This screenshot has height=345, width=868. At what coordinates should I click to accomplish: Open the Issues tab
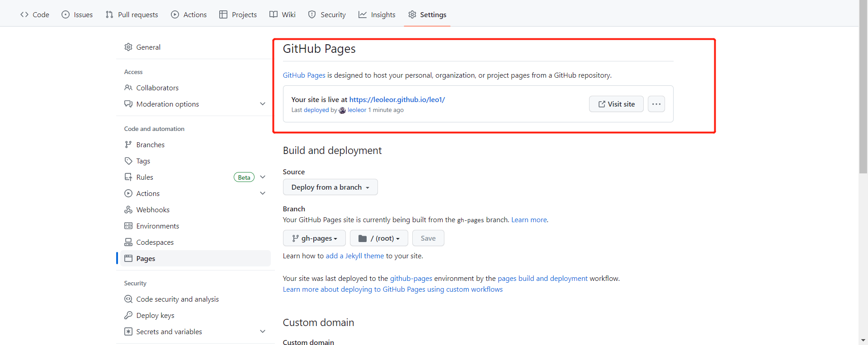77,14
